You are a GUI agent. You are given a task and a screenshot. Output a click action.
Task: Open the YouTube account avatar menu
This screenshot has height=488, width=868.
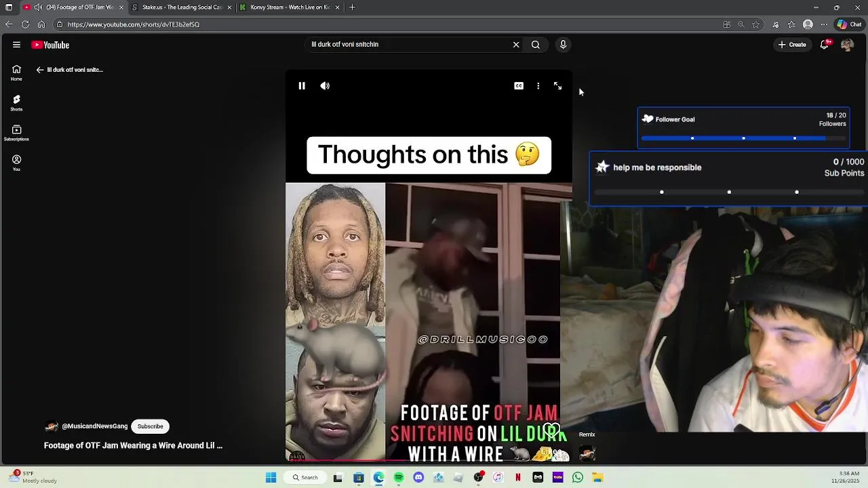coord(847,45)
